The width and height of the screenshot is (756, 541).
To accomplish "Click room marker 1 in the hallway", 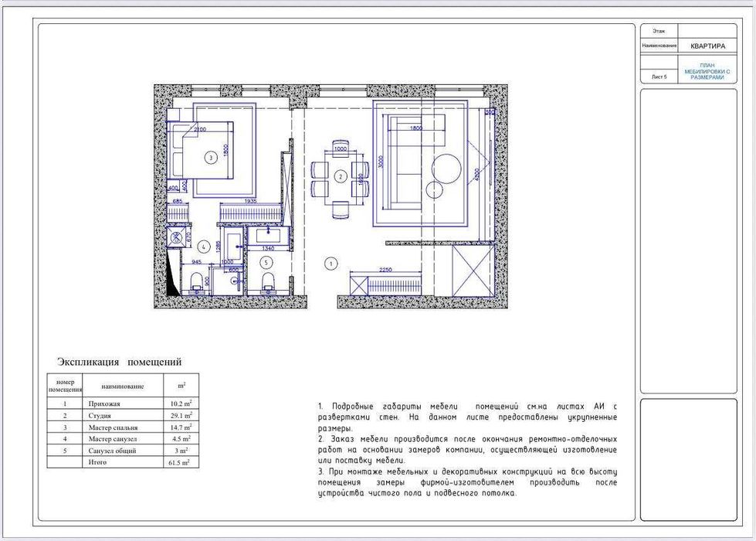I will click(331, 264).
